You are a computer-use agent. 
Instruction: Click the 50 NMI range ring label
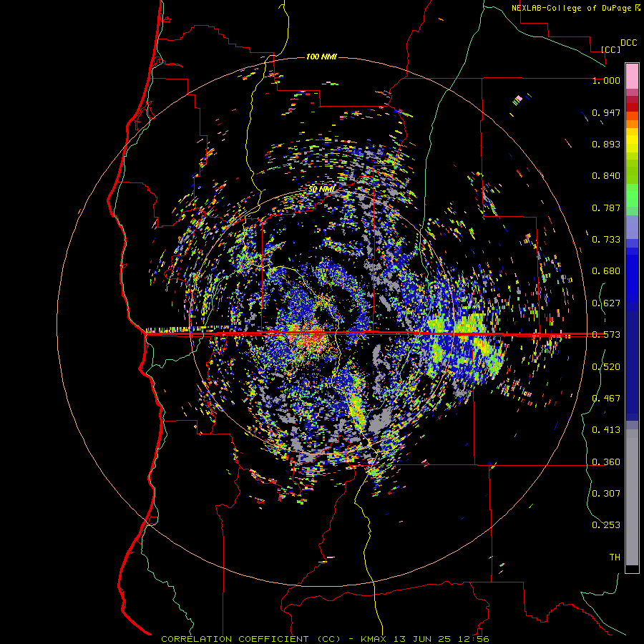tap(321, 190)
